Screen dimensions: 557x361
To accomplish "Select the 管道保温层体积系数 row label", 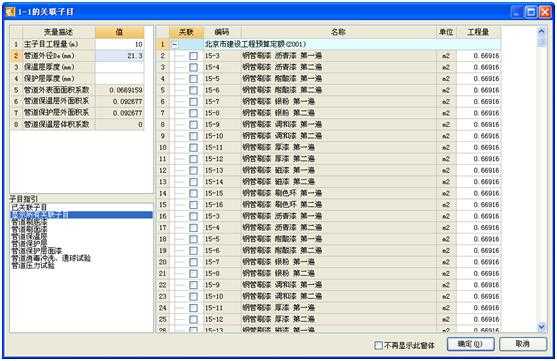I will (56, 124).
